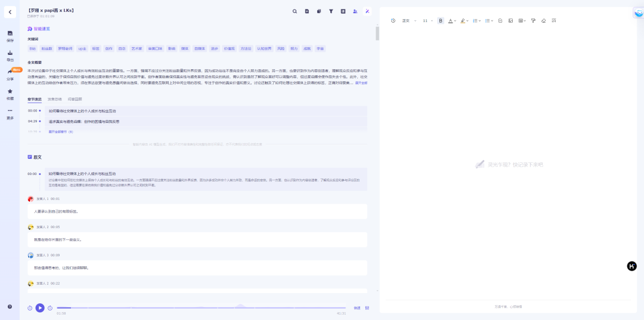The image size is (644, 320).
Task: Click the Favorite (收藏) star icon
Action: [10, 94]
